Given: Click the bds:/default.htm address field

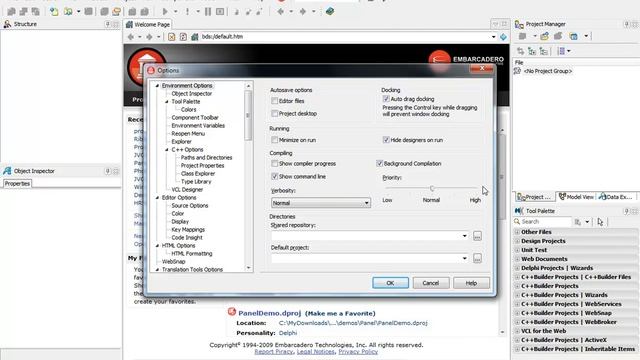Looking at the screenshot, I should tap(345, 37).
